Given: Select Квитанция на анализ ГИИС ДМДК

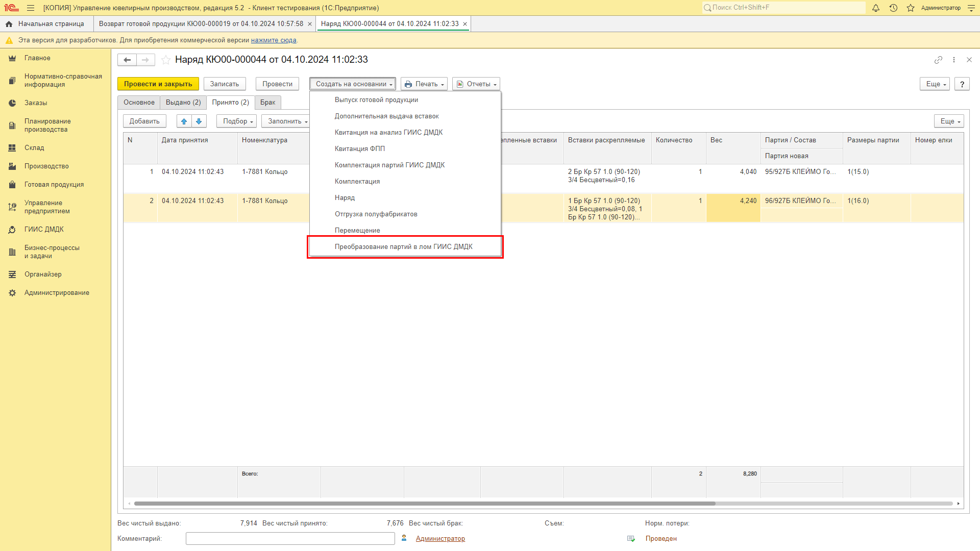Looking at the screenshot, I should click(405, 133).
